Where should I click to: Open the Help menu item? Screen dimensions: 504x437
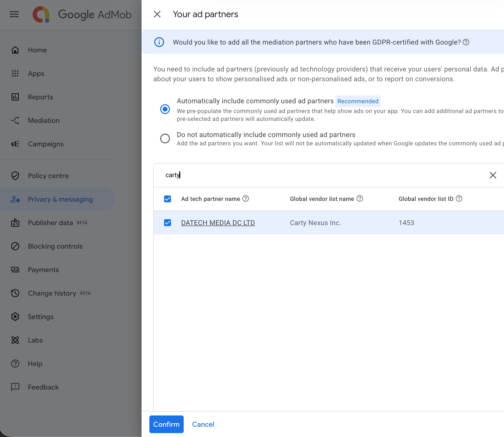(x=58, y=364)
